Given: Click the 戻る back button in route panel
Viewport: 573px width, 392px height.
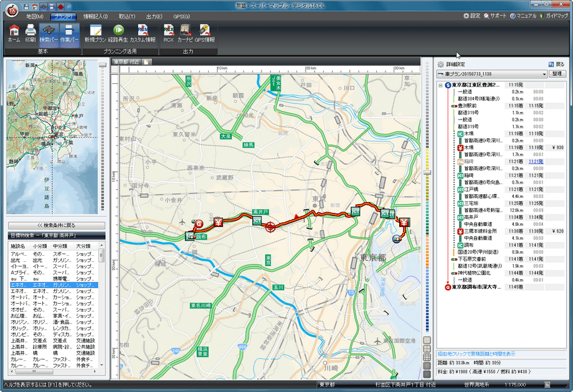Looking at the screenshot, I should pyautogui.click(x=557, y=64).
